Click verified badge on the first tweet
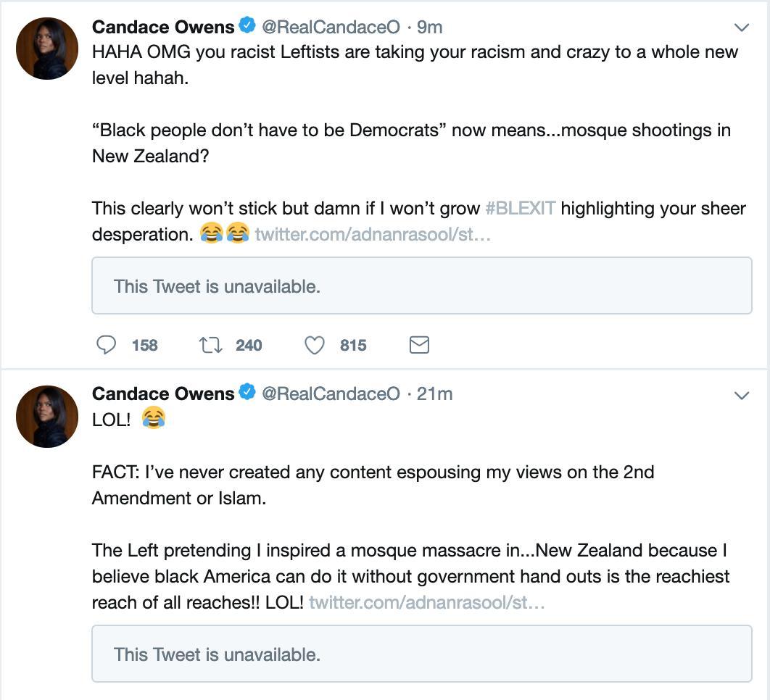 [x=247, y=26]
